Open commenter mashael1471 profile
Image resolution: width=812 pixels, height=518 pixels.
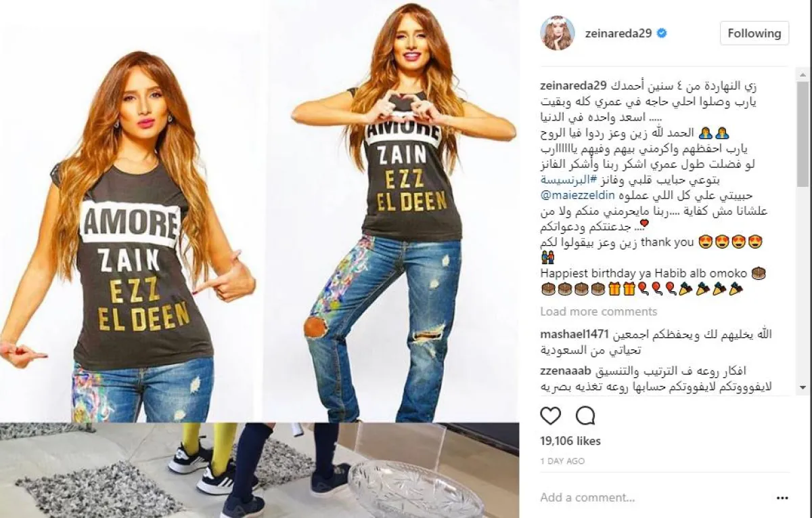(x=575, y=335)
